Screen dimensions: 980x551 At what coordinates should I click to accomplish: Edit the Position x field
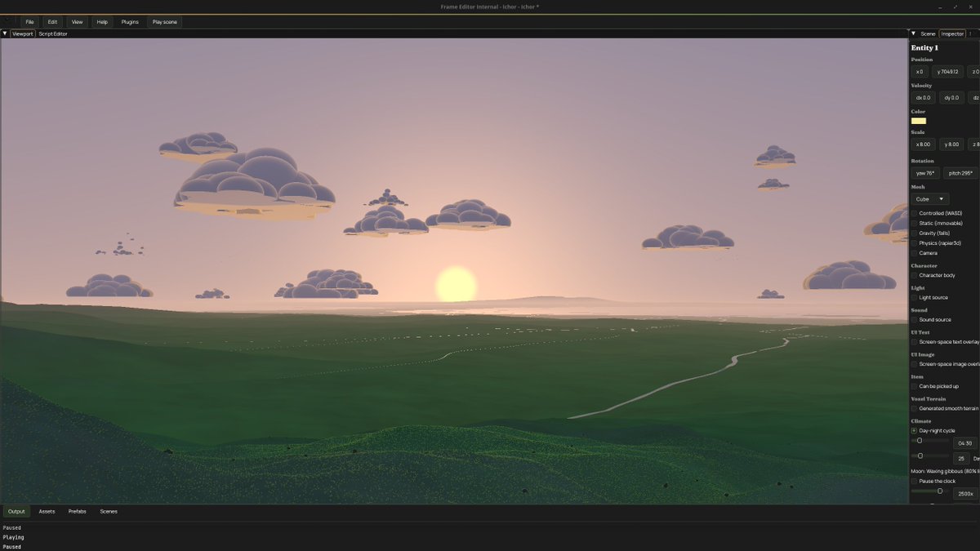(x=920, y=72)
